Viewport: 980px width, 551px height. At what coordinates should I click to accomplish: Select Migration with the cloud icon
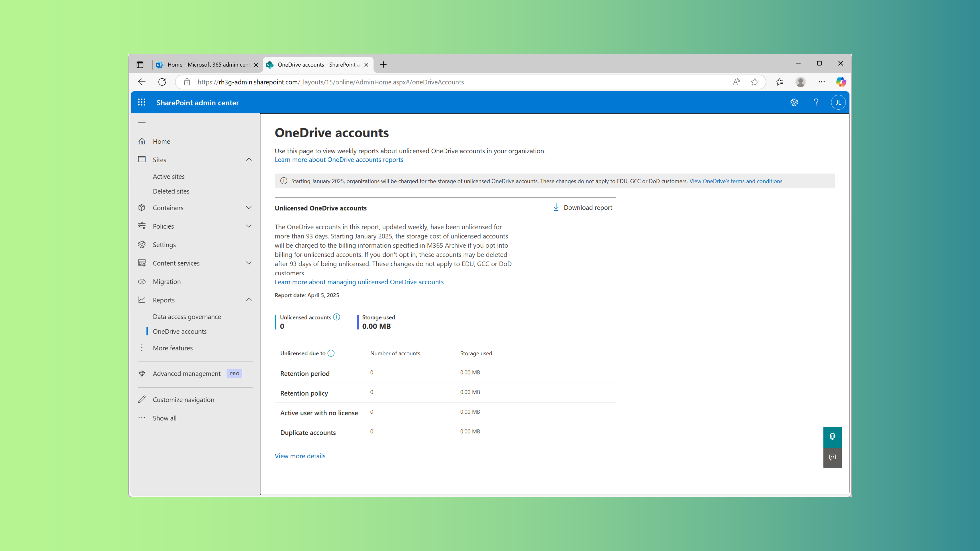tap(167, 281)
